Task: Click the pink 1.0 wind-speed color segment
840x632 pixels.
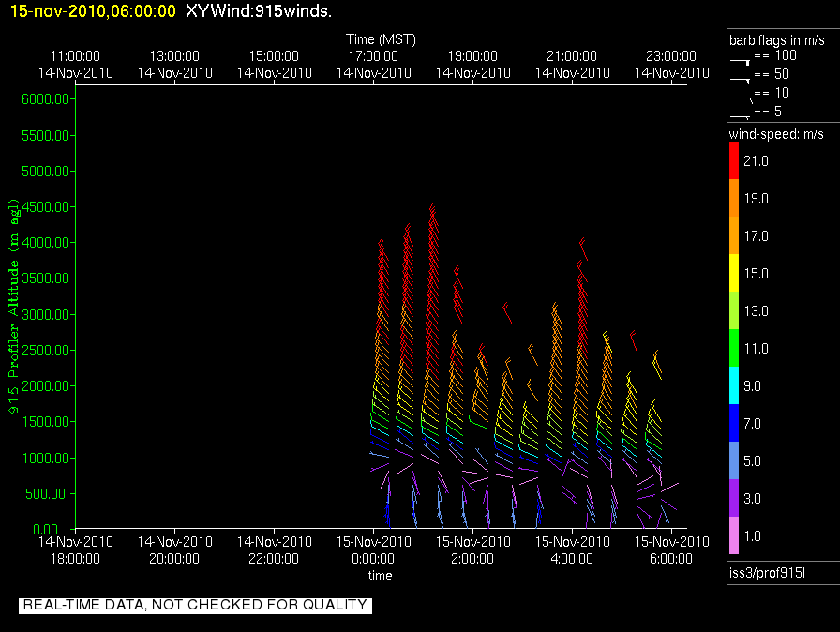Action: click(x=734, y=535)
